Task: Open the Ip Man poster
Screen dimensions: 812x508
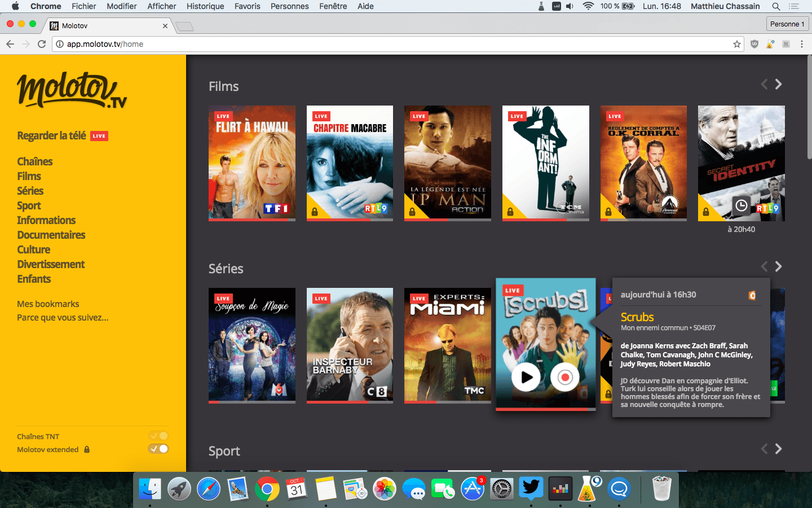Action: click(448, 163)
